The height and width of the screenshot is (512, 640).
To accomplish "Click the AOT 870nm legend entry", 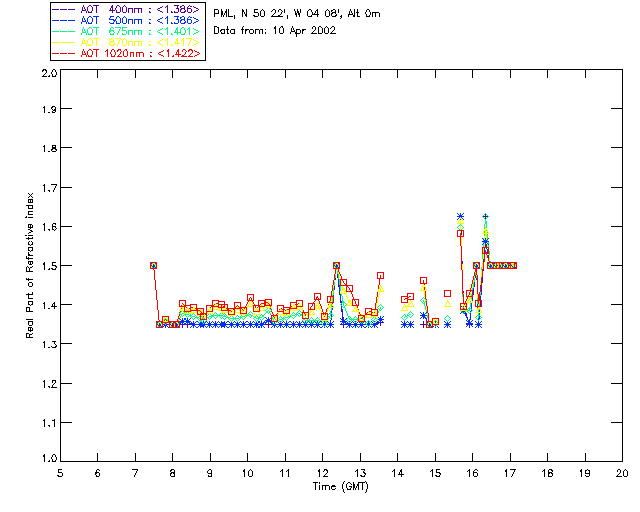I will point(127,42).
